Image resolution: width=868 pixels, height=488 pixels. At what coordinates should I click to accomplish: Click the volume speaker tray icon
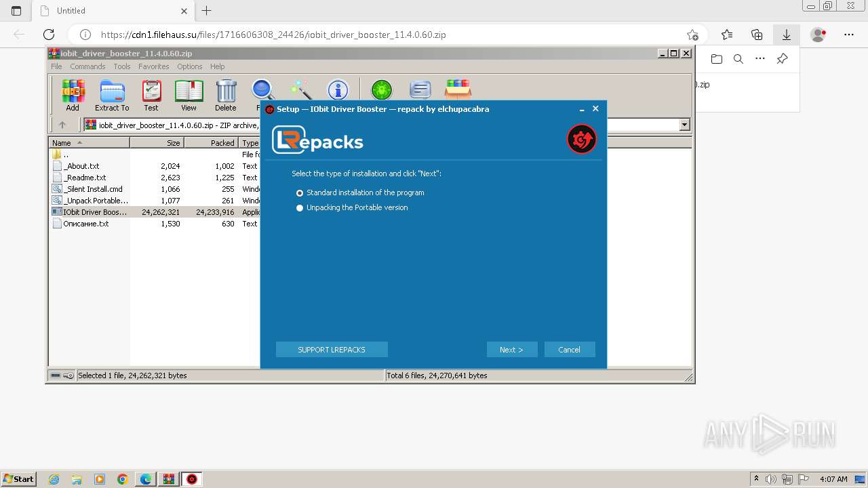(772, 479)
